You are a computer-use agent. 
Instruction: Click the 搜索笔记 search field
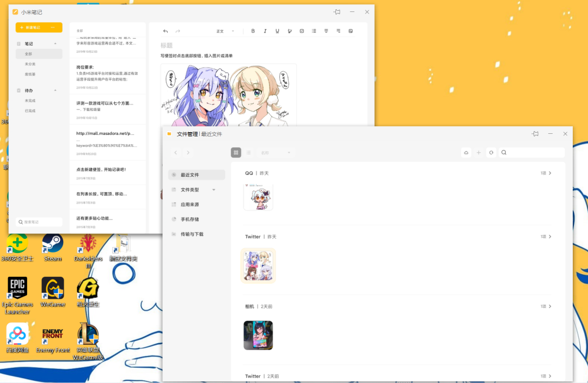click(39, 222)
